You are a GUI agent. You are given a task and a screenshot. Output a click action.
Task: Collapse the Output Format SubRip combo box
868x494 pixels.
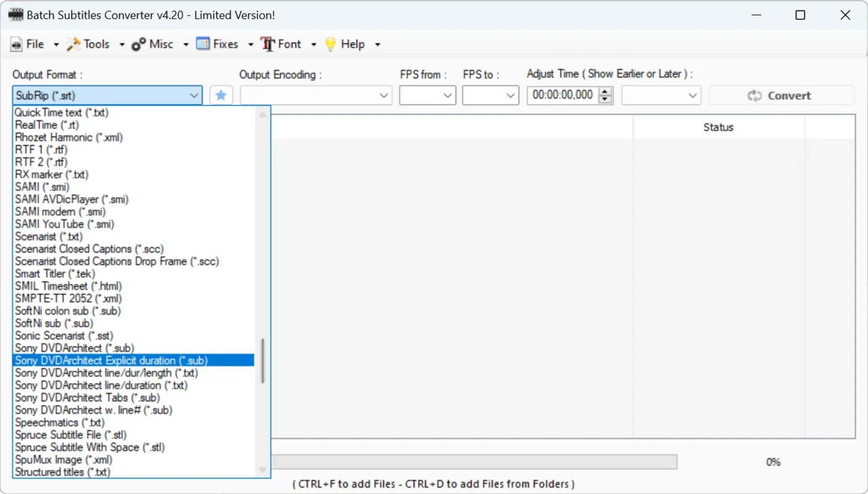pos(107,96)
